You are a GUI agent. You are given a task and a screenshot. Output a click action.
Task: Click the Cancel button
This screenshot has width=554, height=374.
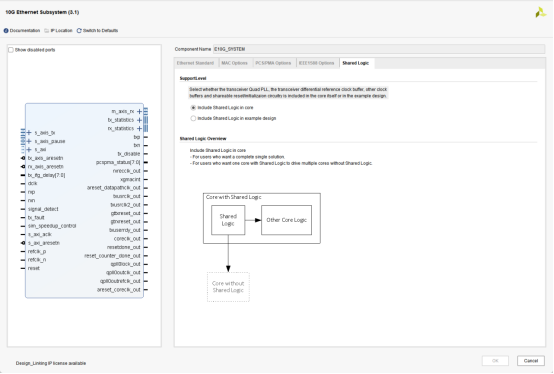(531, 361)
